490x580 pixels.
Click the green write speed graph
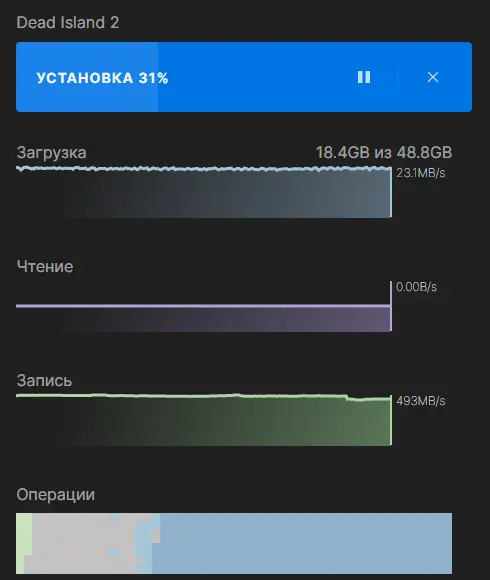click(x=204, y=420)
